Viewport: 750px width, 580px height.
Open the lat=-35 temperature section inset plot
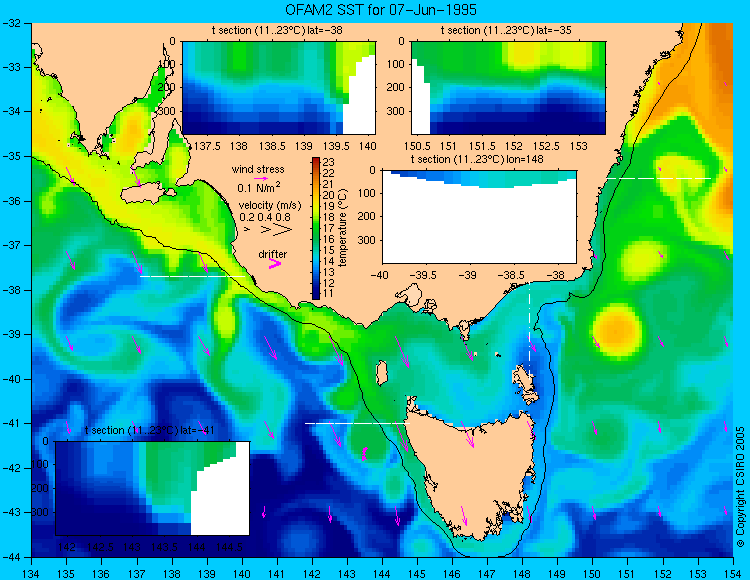508,88
